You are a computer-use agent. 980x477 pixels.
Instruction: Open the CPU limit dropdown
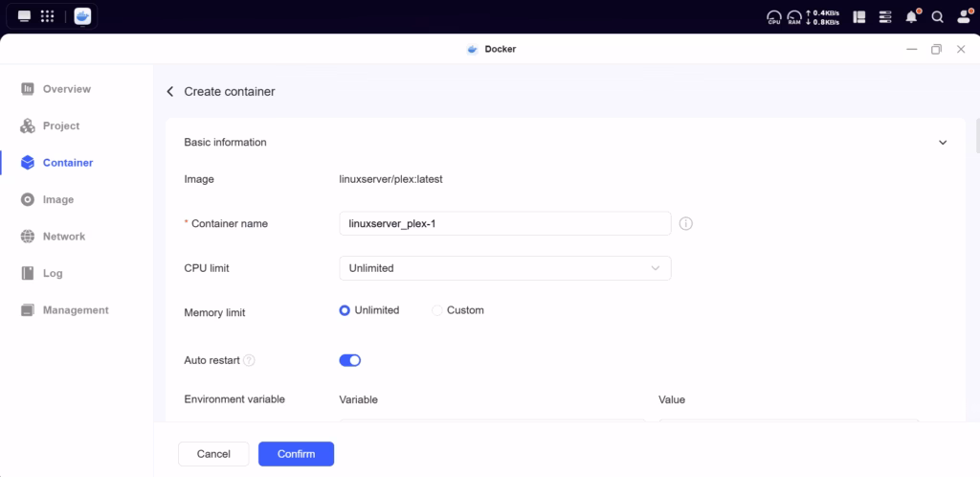point(504,268)
